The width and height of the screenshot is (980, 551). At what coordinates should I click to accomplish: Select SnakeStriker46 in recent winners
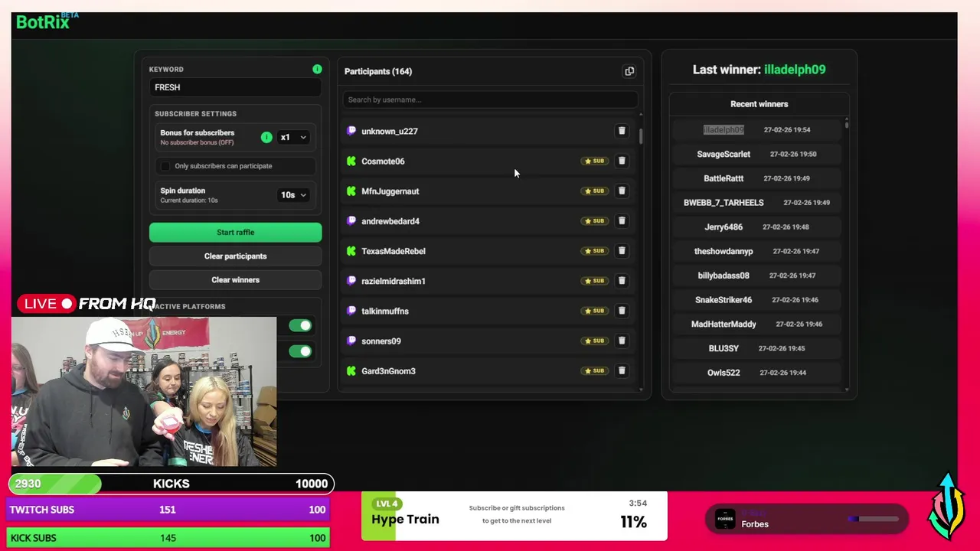point(724,300)
